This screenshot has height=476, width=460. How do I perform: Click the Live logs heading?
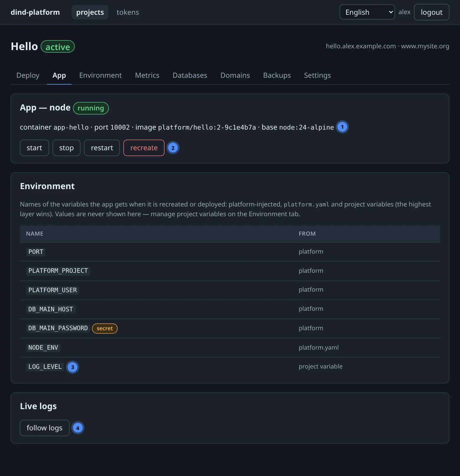38,406
